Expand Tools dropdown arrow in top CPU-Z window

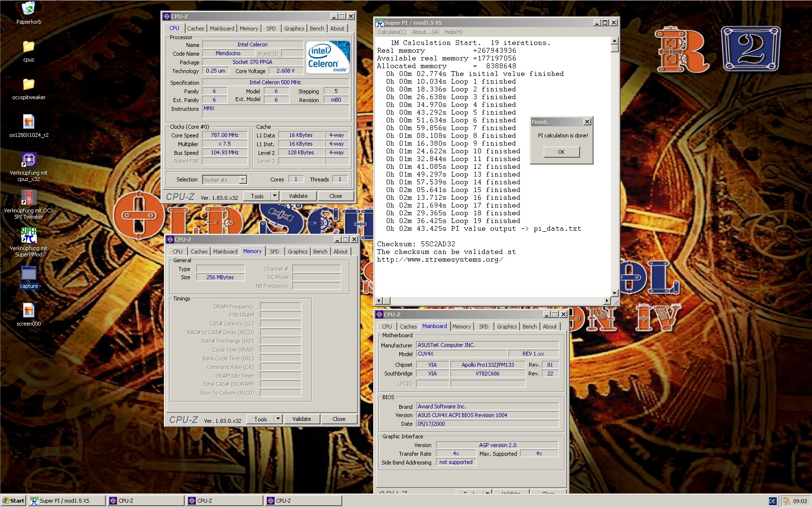click(x=275, y=196)
